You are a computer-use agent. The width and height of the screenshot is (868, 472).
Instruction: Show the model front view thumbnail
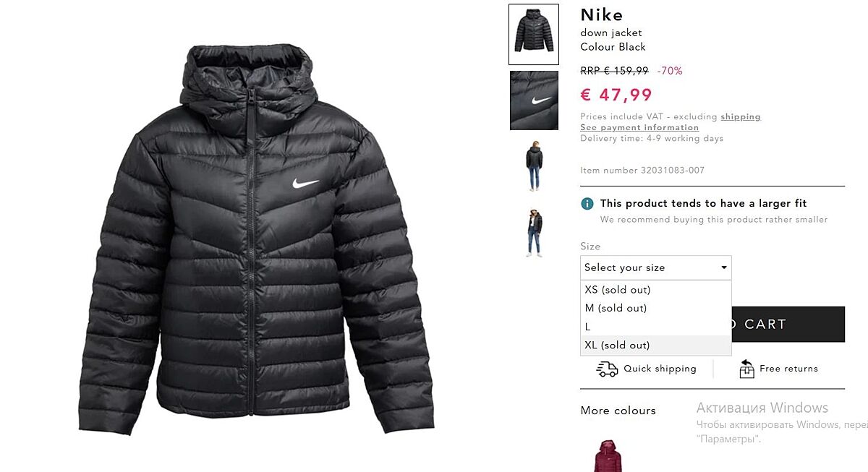(x=534, y=232)
